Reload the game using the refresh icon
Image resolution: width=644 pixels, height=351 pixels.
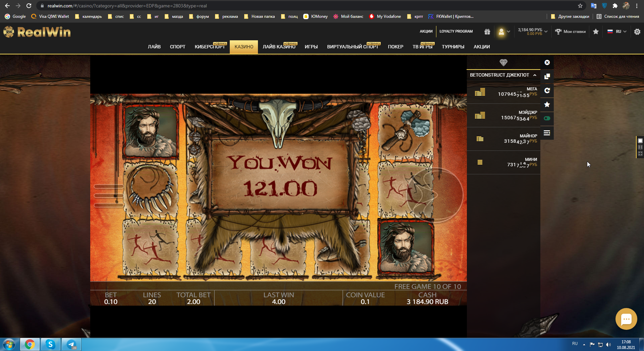click(547, 91)
